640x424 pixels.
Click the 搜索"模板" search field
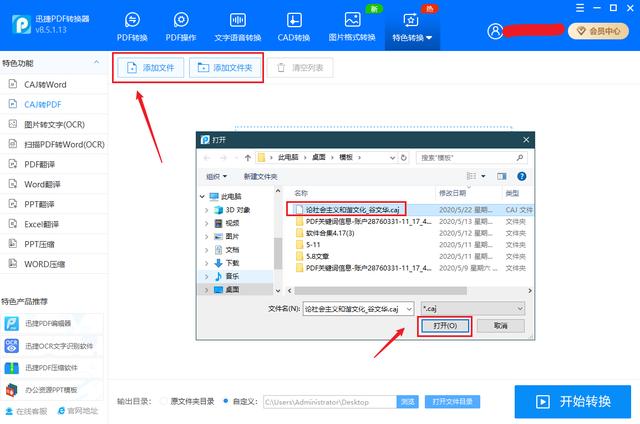click(x=471, y=158)
